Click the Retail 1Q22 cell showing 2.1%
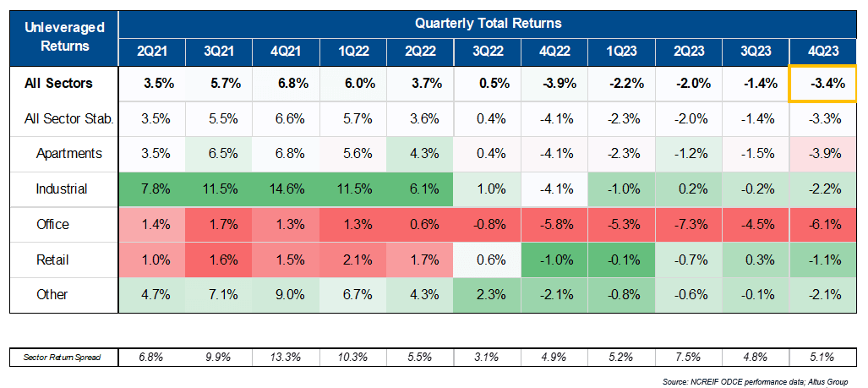This screenshot has height=388, width=868. pyautogui.click(x=353, y=260)
